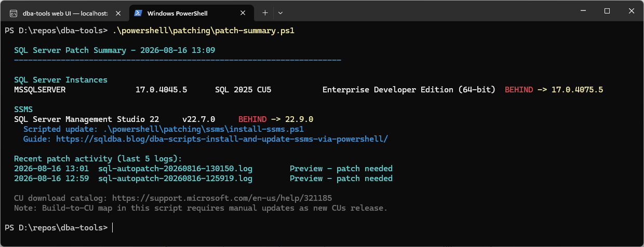The height and width of the screenshot is (247, 644).
Task: Click BEHIND status on MSSQLSERVER row
Action: pyautogui.click(x=519, y=90)
